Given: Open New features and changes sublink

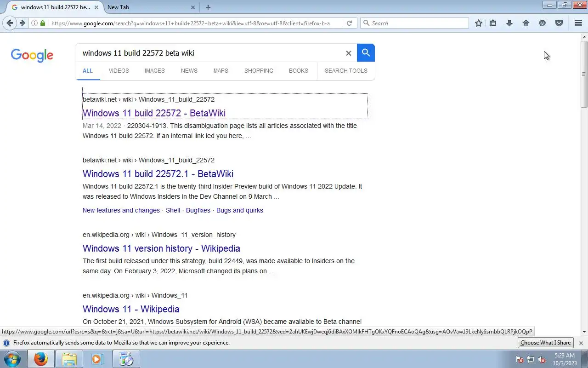Looking at the screenshot, I should coord(121,210).
